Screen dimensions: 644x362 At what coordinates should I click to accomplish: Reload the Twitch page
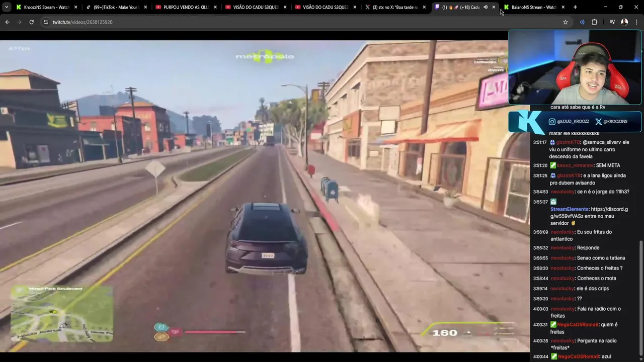(x=31, y=22)
